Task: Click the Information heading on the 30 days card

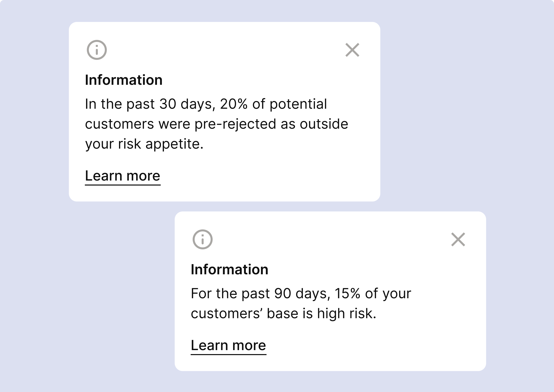Action: point(124,80)
